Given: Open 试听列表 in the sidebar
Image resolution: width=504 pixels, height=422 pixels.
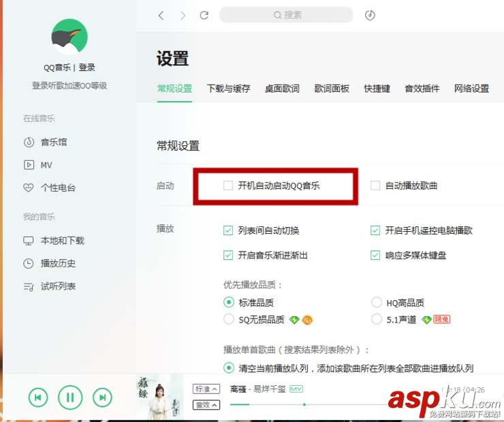Looking at the screenshot, I should point(49,286).
